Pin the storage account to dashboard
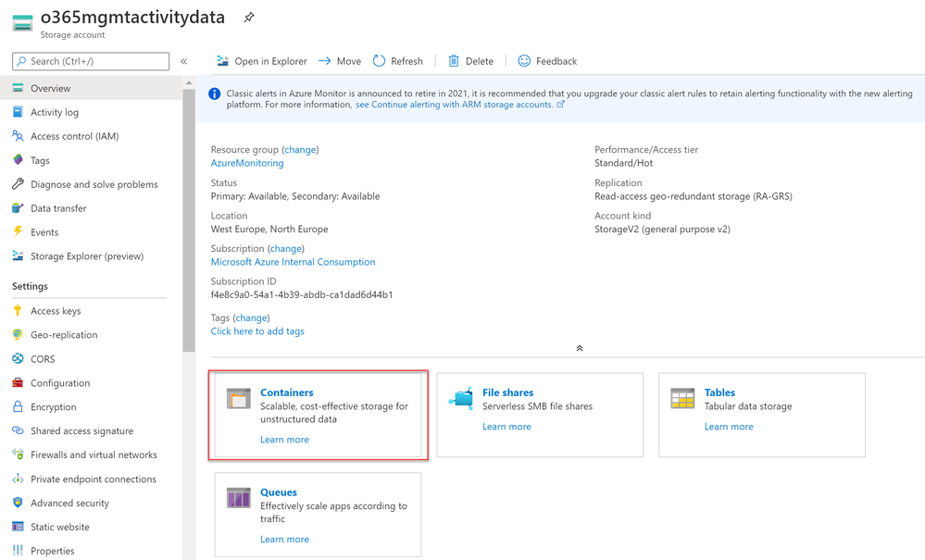925x560 pixels. [249, 18]
